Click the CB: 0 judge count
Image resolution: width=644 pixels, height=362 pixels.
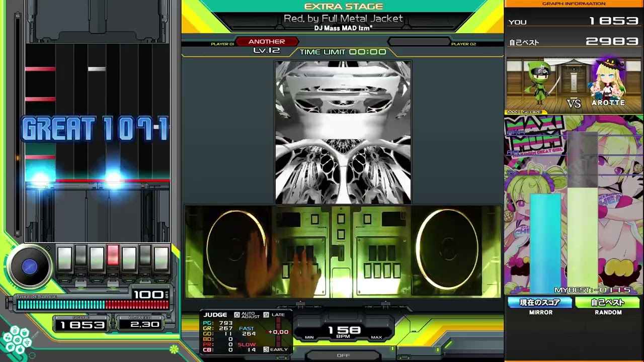[x=218, y=350]
